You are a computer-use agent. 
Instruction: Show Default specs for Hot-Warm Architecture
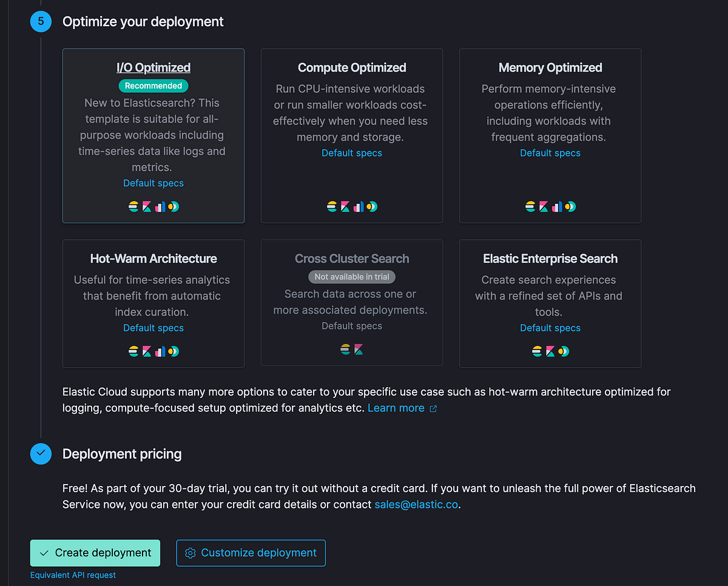[153, 328]
